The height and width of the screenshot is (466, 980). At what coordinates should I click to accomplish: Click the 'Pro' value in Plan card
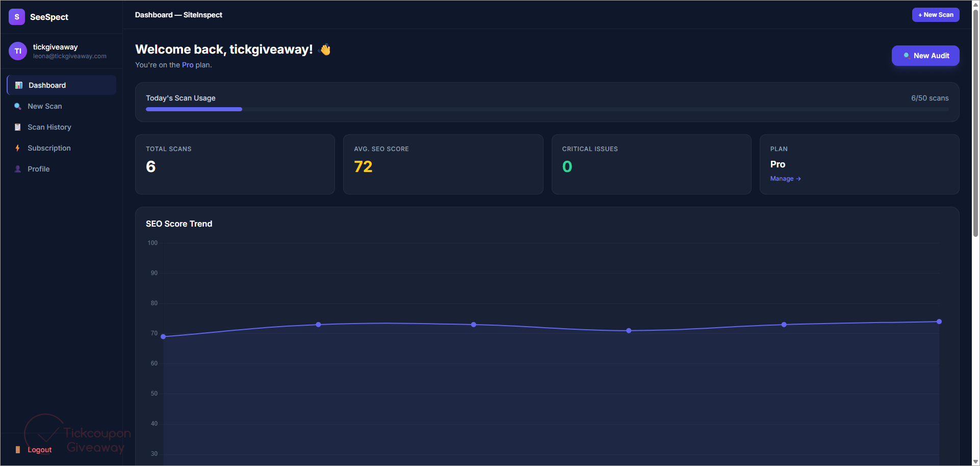(778, 164)
